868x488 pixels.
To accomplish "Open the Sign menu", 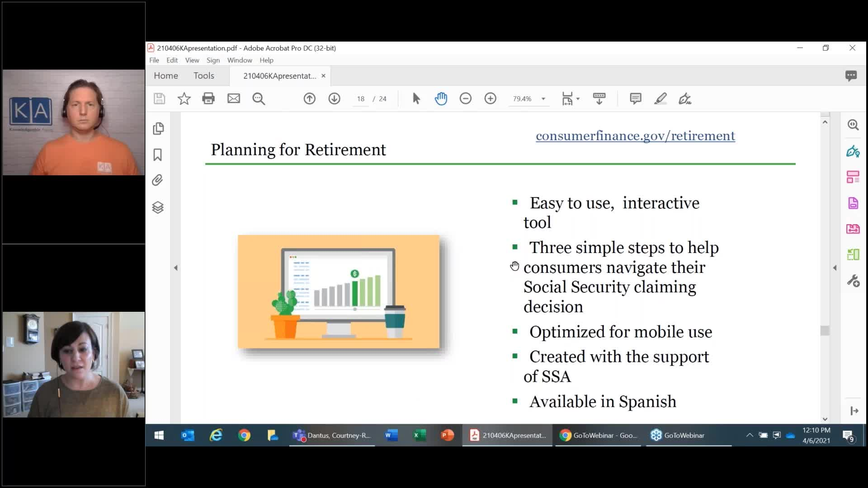I will pos(213,60).
